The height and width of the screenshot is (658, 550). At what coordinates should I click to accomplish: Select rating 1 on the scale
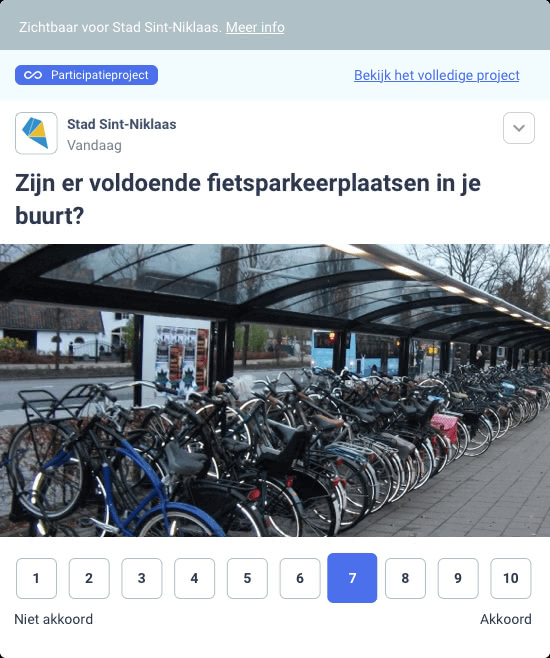coord(36,578)
